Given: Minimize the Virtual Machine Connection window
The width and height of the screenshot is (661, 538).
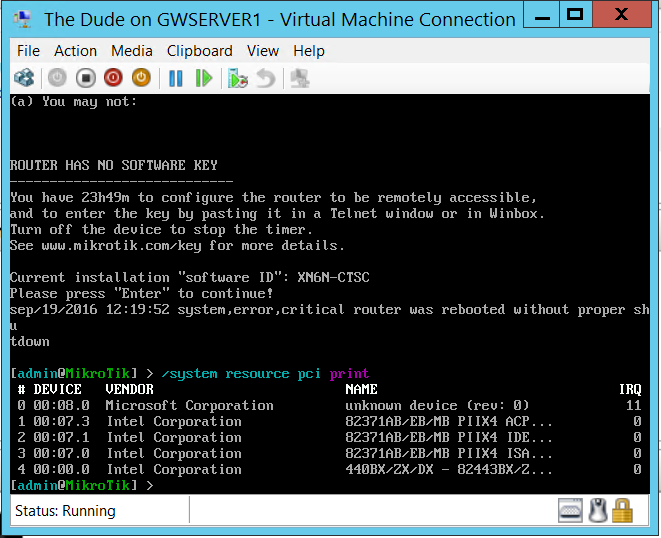Looking at the screenshot, I should (542, 16).
